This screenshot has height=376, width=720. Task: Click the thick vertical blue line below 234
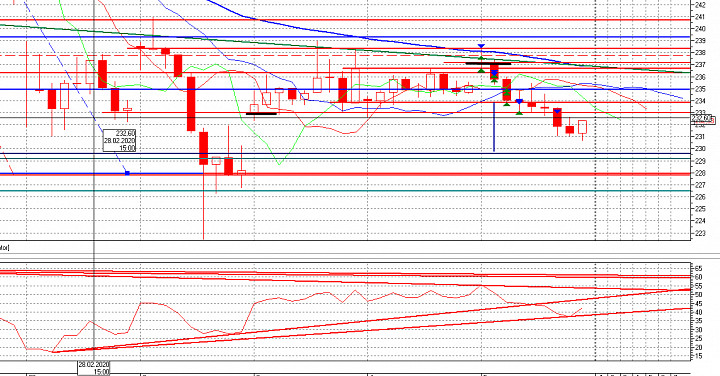tap(494, 127)
